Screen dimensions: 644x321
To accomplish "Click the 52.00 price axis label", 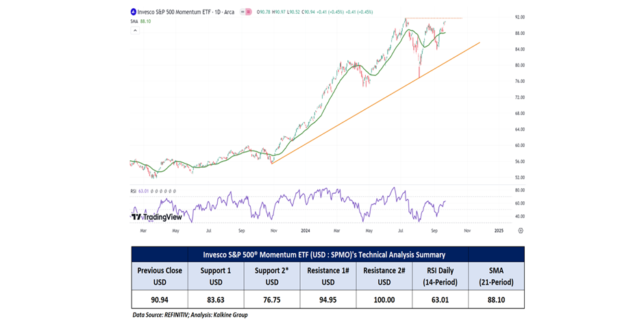I will coord(521,178).
